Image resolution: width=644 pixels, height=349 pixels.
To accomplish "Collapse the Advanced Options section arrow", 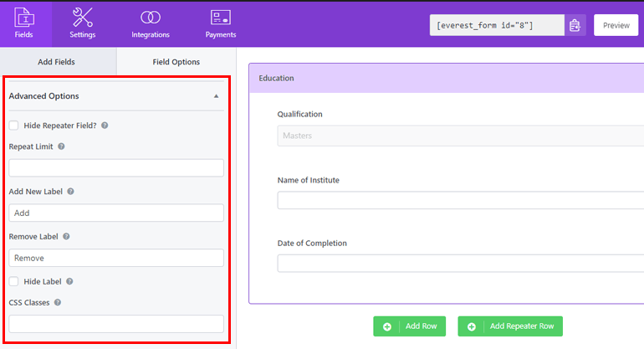I will click(216, 96).
